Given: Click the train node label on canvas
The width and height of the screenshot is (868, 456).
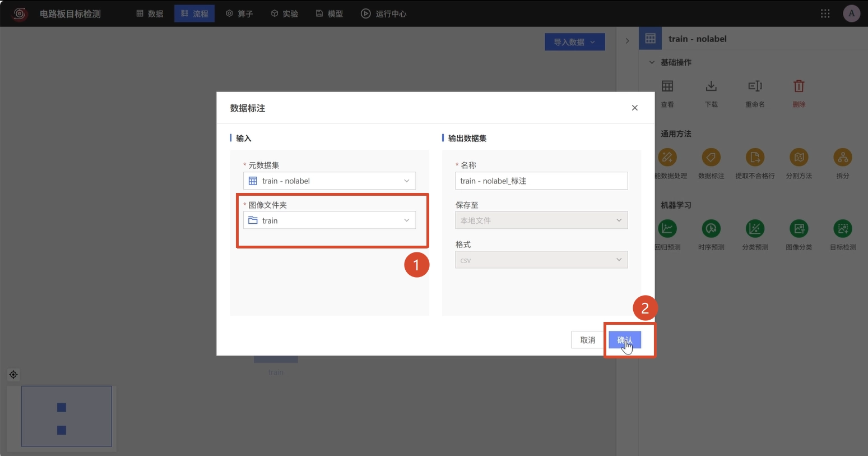Looking at the screenshot, I should (x=276, y=372).
